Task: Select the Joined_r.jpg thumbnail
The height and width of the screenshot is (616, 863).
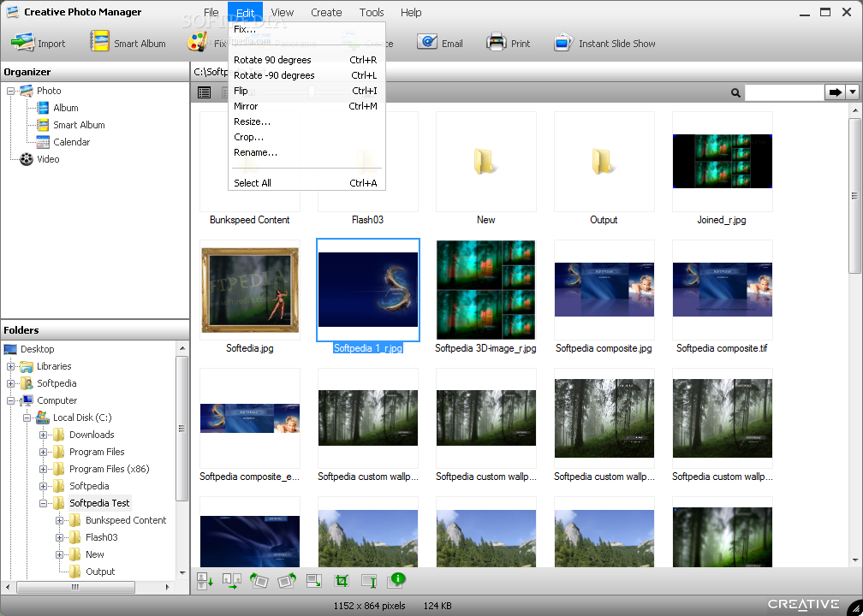Action: [x=722, y=162]
